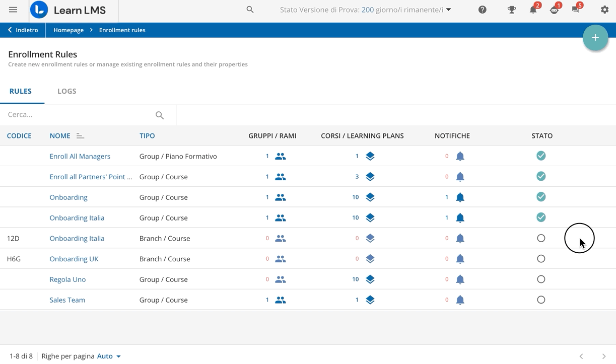Switch to the LOGS tab
Viewport: 616px width, 364px height.
[x=67, y=91]
